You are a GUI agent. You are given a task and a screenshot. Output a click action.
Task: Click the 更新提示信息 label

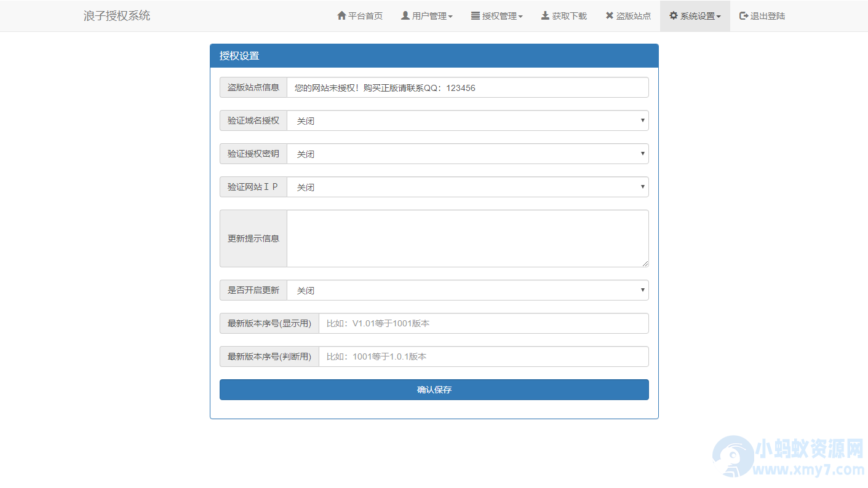[253, 238]
